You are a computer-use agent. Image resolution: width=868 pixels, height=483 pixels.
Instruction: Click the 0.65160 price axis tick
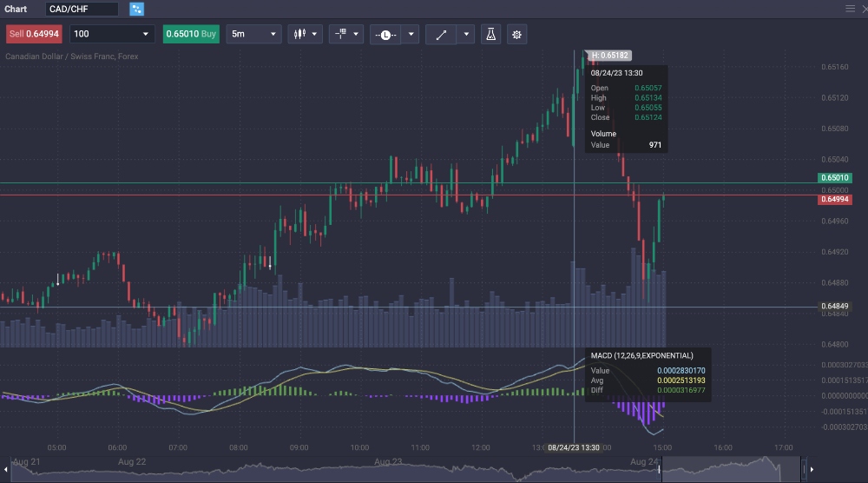click(x=835, y=67)
